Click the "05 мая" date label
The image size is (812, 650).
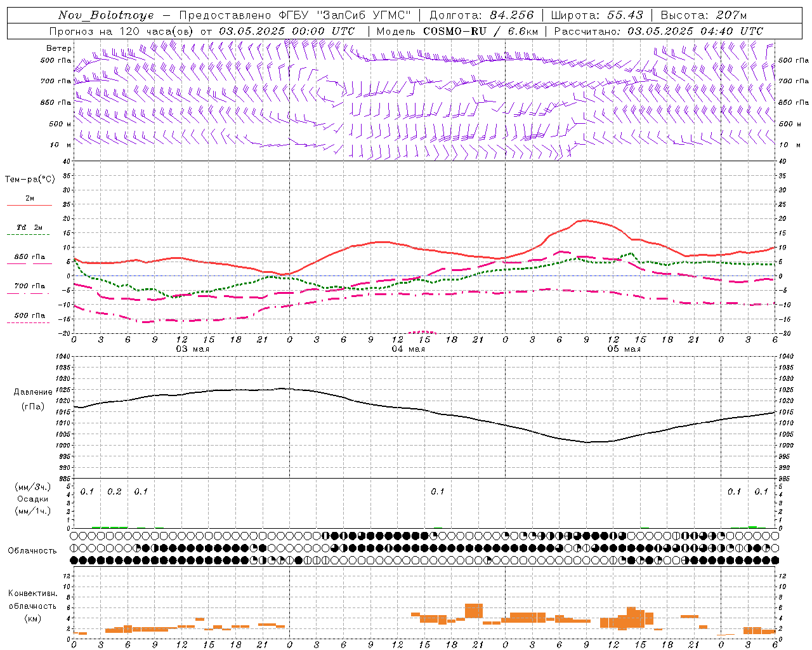tap(624, 349)
